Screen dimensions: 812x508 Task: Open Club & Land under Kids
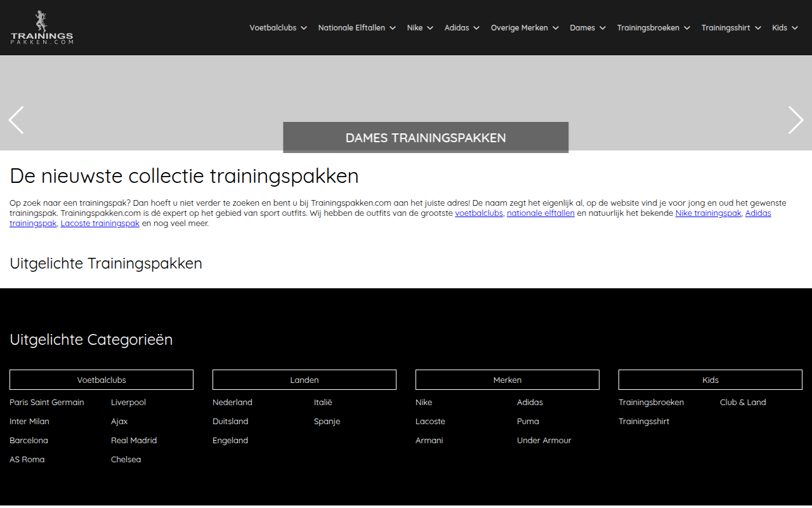tap(743, 403)
